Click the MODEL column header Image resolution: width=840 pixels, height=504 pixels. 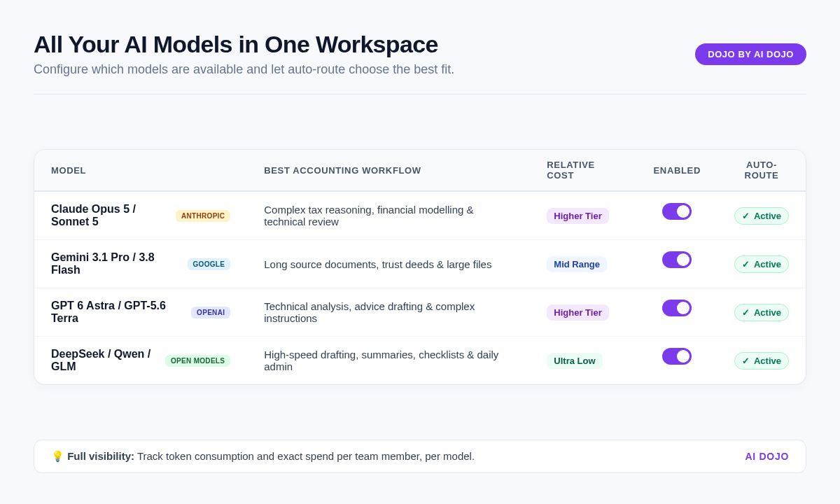[x=69, y=170]
